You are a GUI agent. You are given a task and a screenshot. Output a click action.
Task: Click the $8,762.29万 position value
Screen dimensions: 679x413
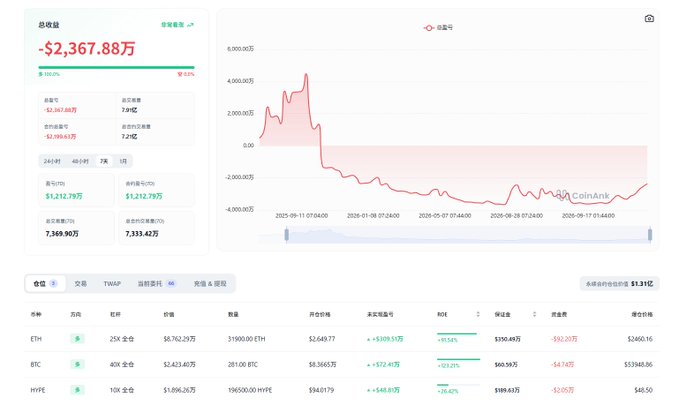[x=179, y=339]
